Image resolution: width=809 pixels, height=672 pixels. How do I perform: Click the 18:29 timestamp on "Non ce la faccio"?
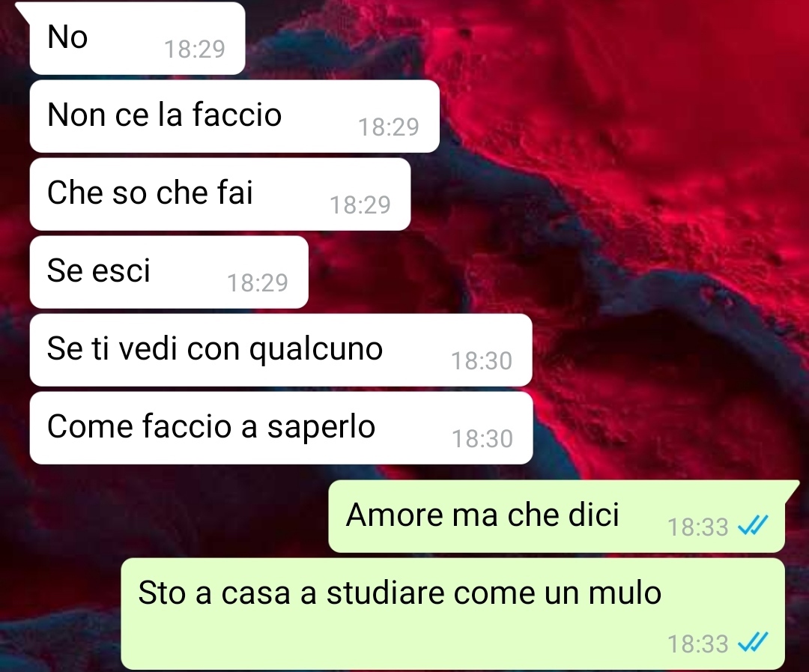point(389,127)
